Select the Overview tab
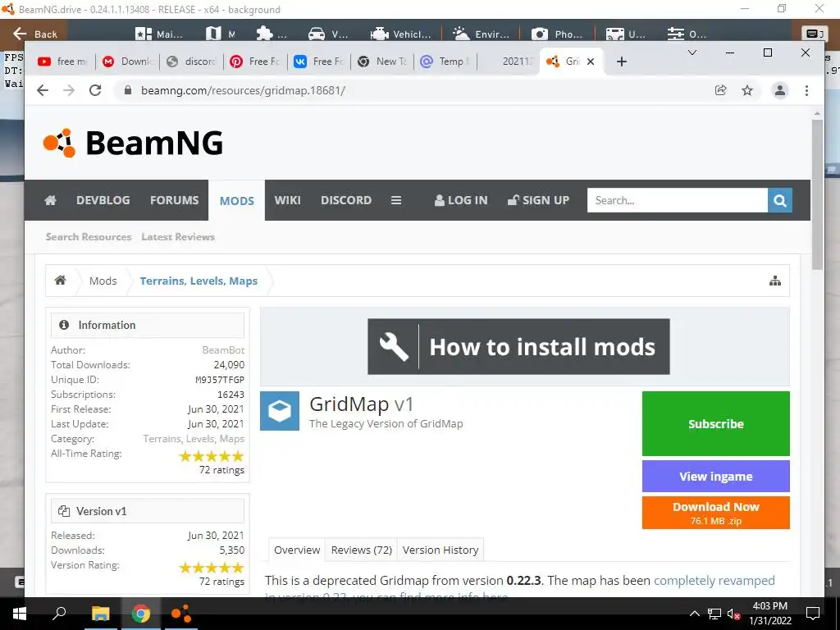Screen dimensions: 840x630 pyautogui.click(x=297, y=550)
